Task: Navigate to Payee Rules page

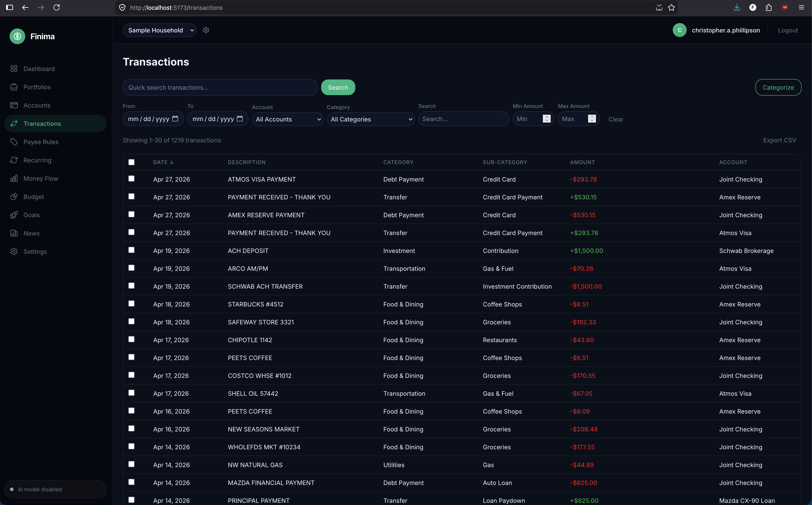Action: pyautogui.click(x=55, y=142)
